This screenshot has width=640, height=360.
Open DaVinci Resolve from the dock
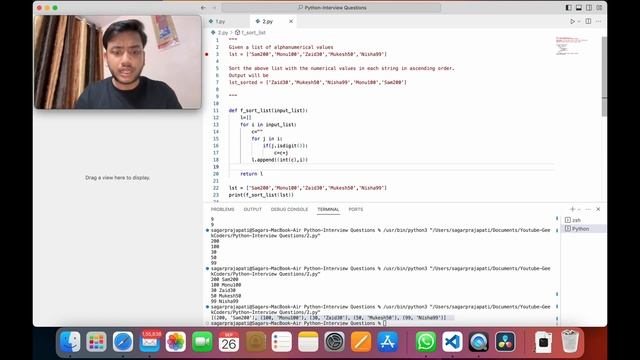tap(505, 342)
